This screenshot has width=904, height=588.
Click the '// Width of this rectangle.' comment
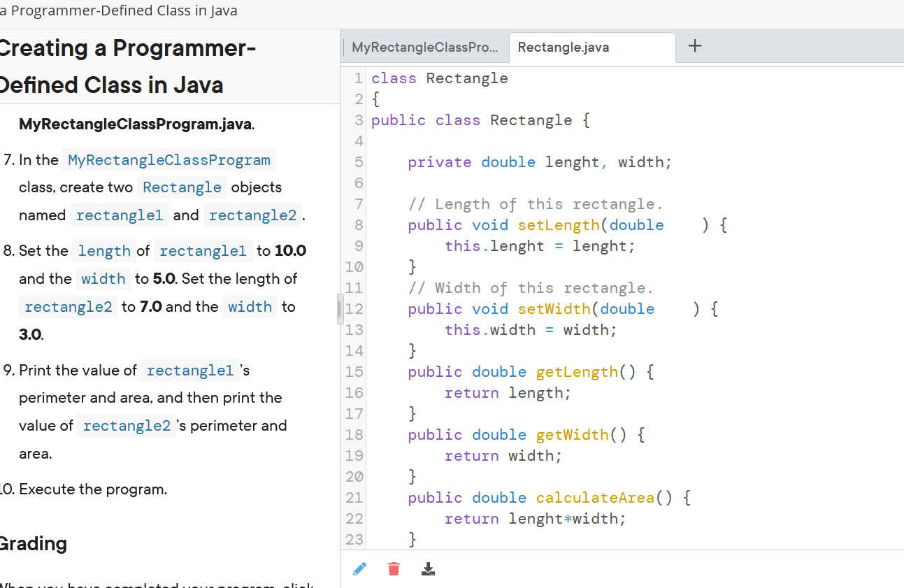pyautogui.click(x=531, y=288)
